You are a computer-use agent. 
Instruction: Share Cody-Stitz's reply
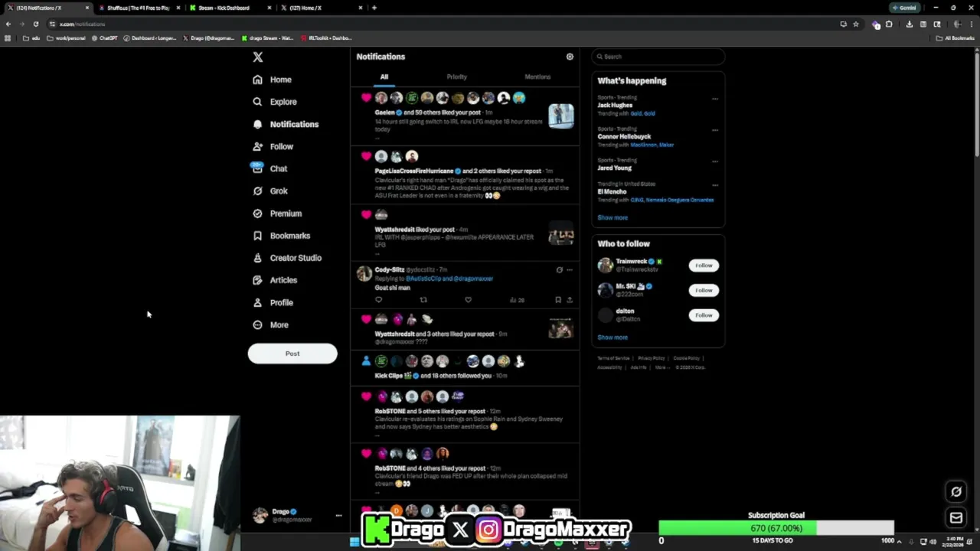[569, 300]
